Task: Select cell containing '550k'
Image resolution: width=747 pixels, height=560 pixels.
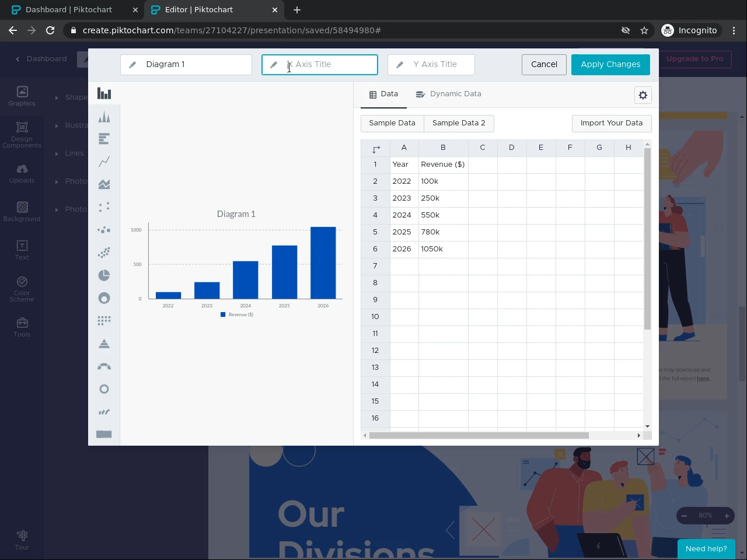Action: coord(443,215)
